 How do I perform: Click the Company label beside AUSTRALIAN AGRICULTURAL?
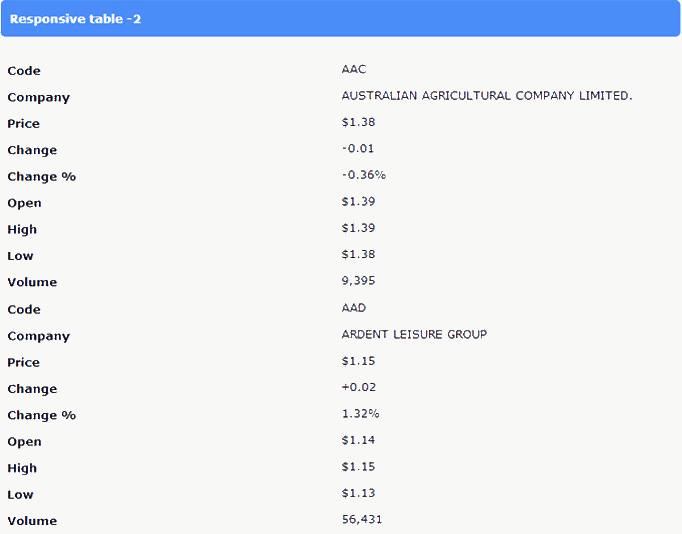pyautogui.click(x=39, y=98)
